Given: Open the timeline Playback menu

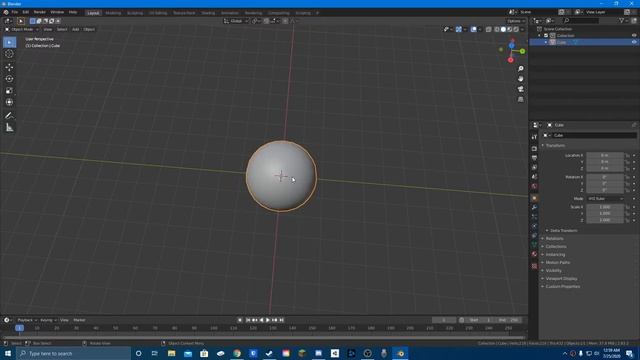Looking at the screenshot, I should pos(27,320).
